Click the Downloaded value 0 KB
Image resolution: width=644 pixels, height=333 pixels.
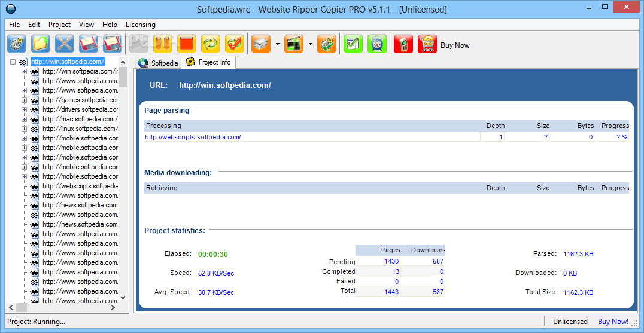[x=570, y=273]
